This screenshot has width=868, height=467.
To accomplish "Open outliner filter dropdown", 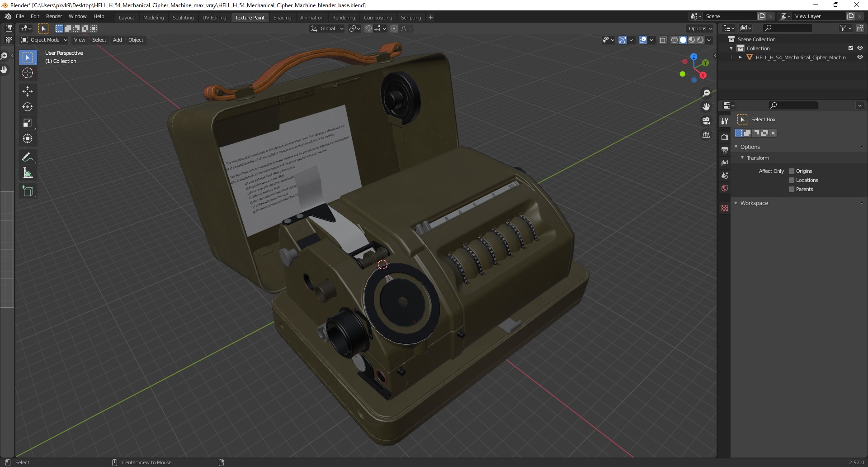I will (845, 28).
